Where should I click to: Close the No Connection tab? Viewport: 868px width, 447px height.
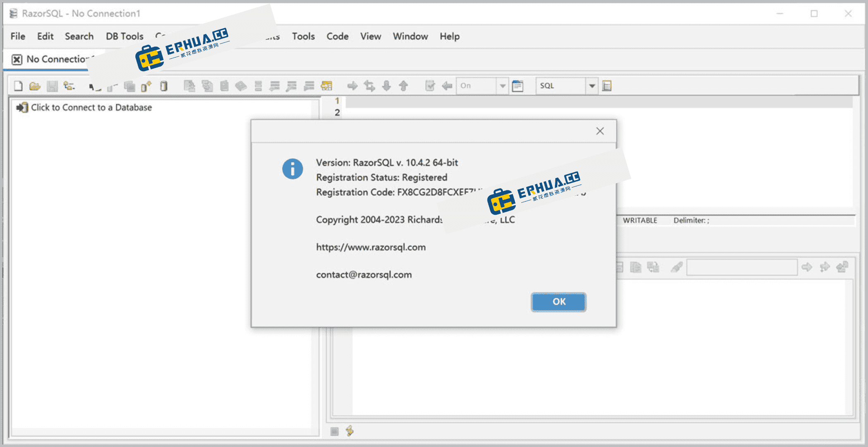pyautogui.click(x=17, y=60)
